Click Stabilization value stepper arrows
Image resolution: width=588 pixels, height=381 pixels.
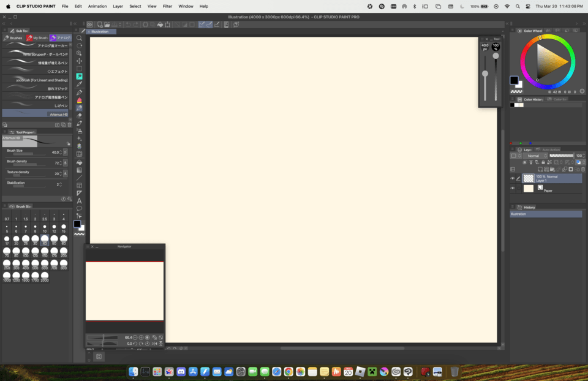61,184
